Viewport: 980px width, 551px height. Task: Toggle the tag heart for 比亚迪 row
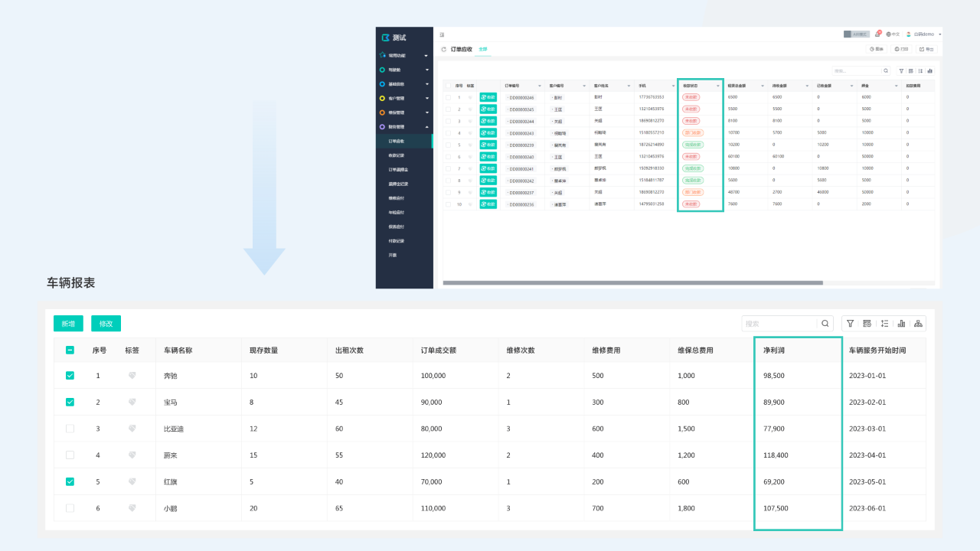click(132, 429)
